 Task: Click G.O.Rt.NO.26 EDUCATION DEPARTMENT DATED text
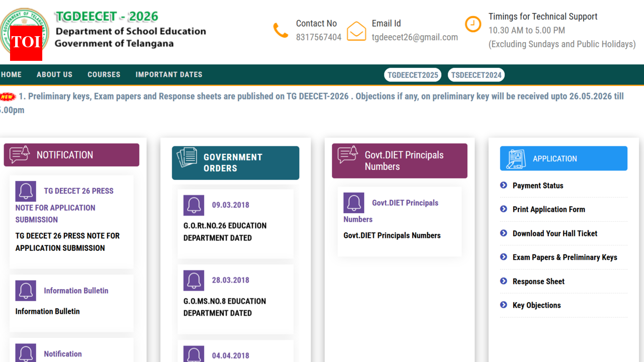point(225,232)
